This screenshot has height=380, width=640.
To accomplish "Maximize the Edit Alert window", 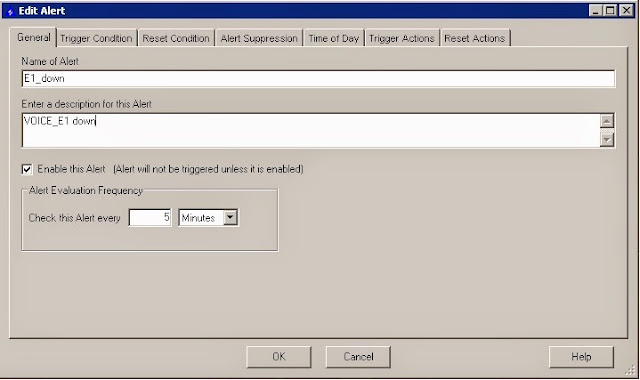I will point(611,11).
